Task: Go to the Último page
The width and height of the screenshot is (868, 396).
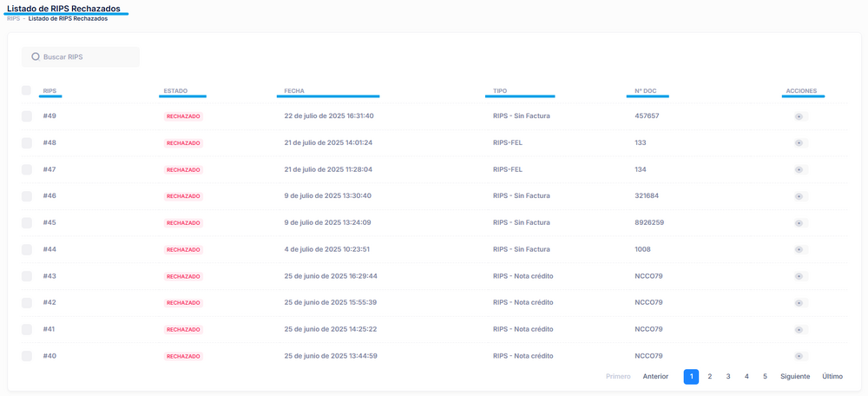Action: pyautogui.click(x=832, y=377)
